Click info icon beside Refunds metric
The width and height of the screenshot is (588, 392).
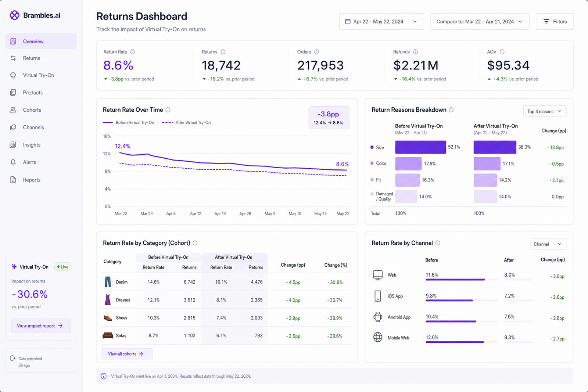(x=416, y=52)
